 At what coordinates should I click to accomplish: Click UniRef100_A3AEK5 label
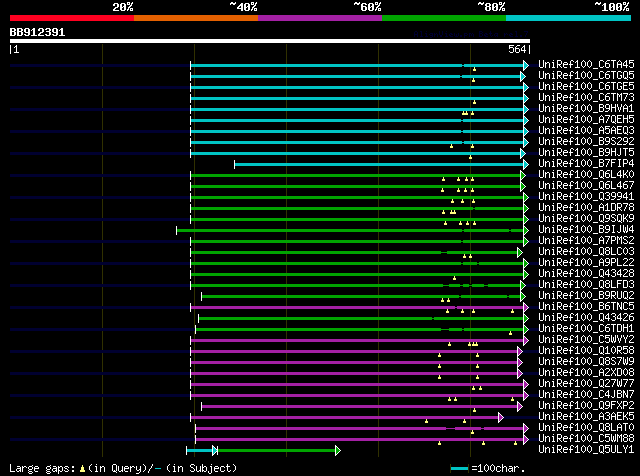tap(586, 417)
